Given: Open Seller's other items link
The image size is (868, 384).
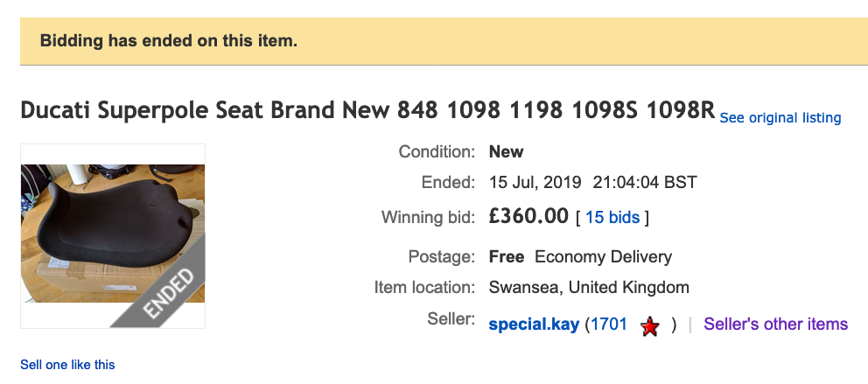Looking at the screenshot, I should [x=775, y=325].
